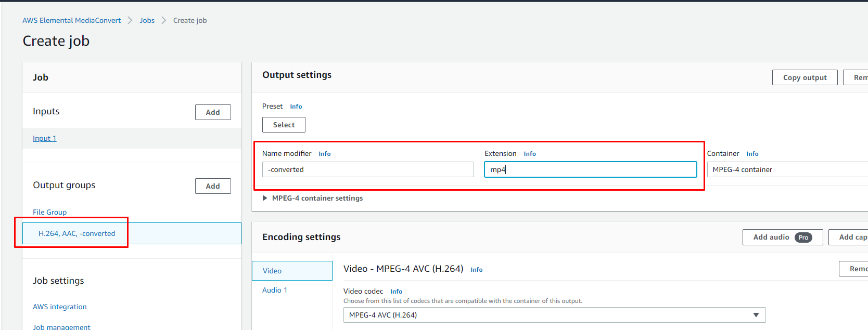Show Info for Video codec

pyautogui.click(x=396, y=292)
